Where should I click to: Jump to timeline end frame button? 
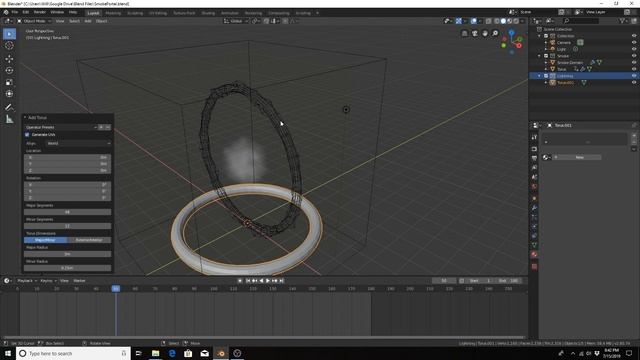coord(281,281)
